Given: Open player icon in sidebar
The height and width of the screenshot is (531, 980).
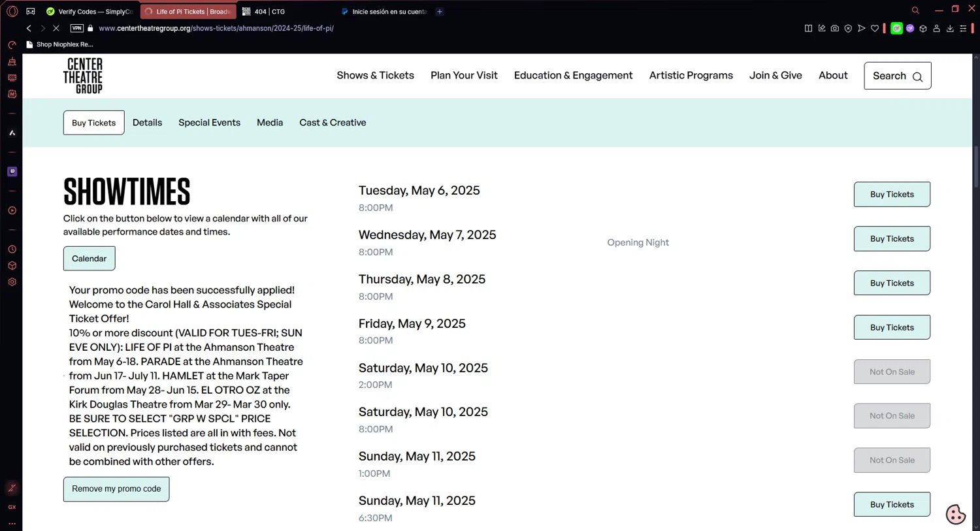Looking at the screenshot, I should point(12,210).
